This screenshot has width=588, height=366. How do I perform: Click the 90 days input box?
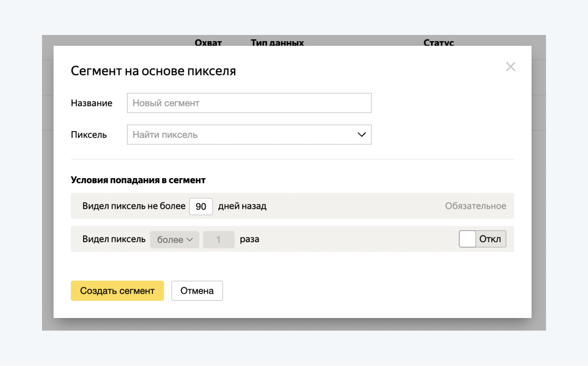click(x=201, y=206)
